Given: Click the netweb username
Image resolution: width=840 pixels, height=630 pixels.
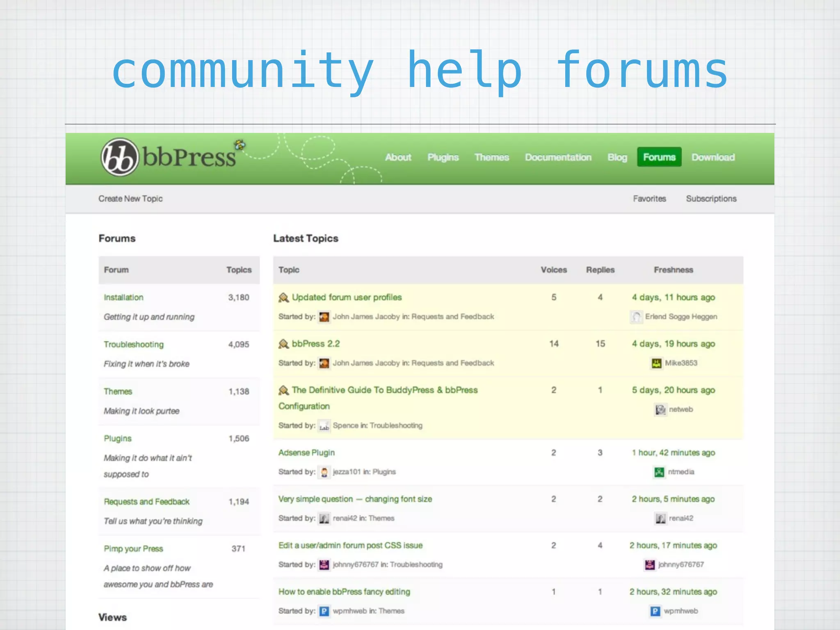Looking at the screenshot, I should (681, 409).
